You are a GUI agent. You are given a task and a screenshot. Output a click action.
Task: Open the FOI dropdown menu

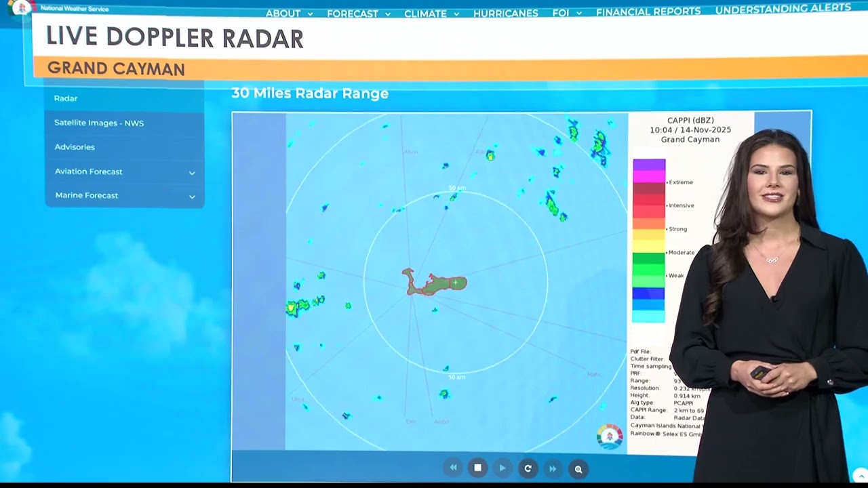[567, 13]
